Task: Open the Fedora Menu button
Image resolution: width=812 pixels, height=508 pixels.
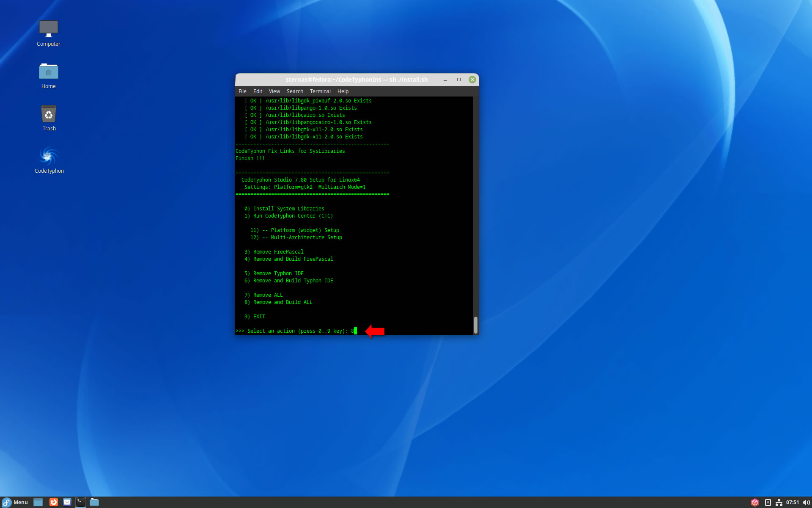Action: click(15, 502)
